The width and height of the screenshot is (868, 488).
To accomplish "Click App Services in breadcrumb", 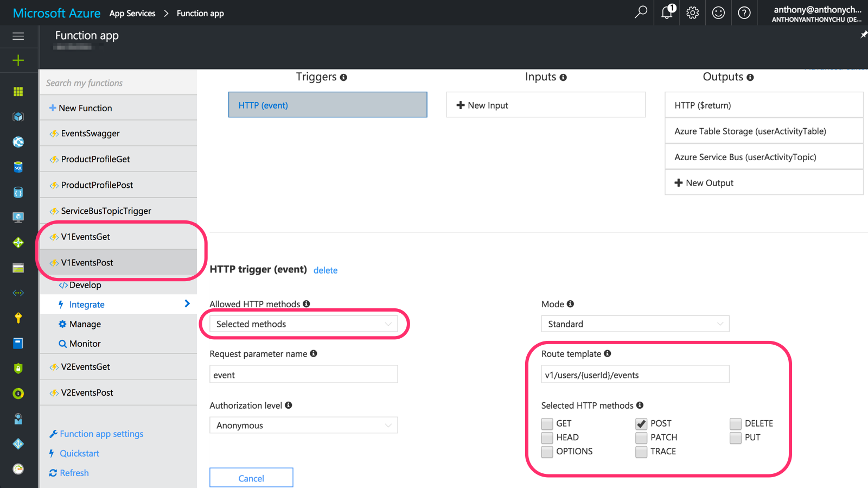I will click(132, 13).
